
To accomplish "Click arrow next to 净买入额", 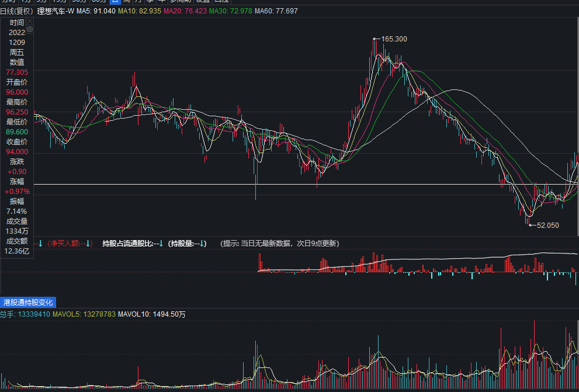I will pyautogui.click(x=88, y=243).
